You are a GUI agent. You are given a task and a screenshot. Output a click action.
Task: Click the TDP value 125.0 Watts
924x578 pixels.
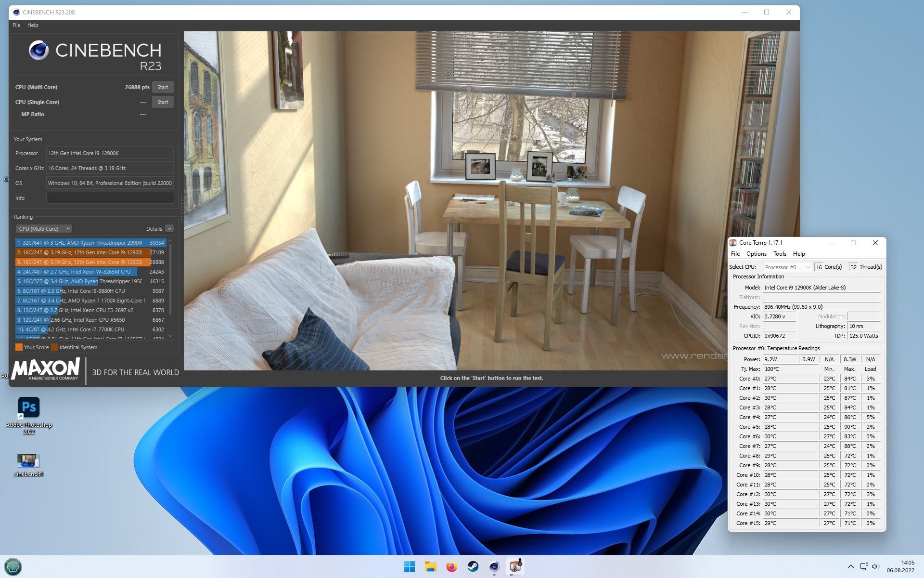point(864,336)
